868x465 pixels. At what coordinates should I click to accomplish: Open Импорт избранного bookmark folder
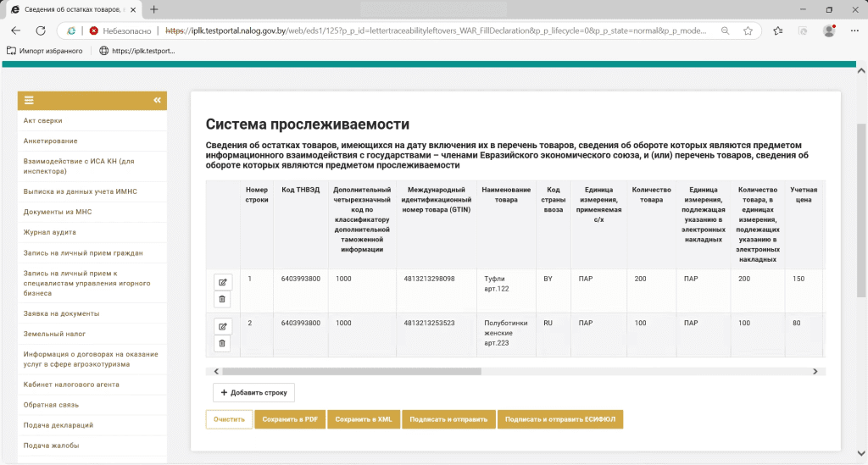point(45,51)
